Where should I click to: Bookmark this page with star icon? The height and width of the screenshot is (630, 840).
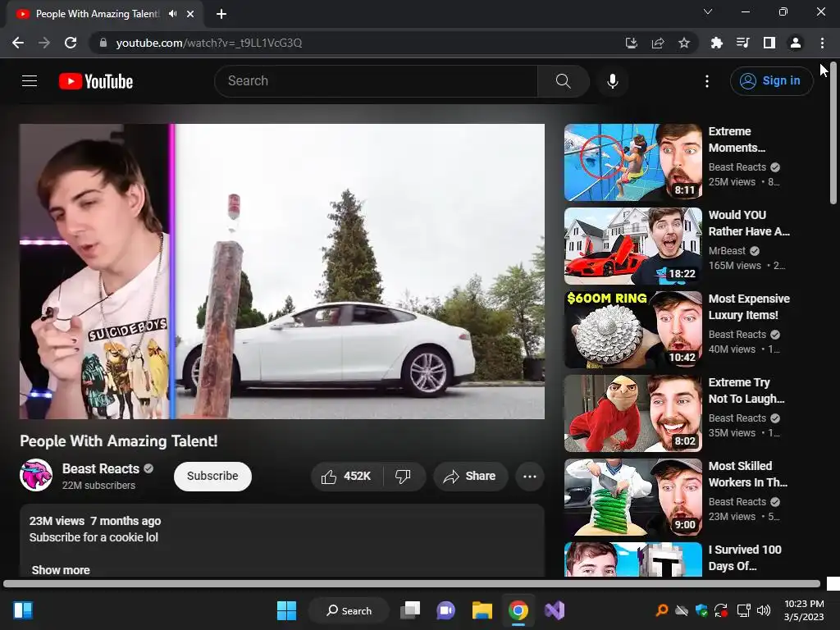coord(684,43)
